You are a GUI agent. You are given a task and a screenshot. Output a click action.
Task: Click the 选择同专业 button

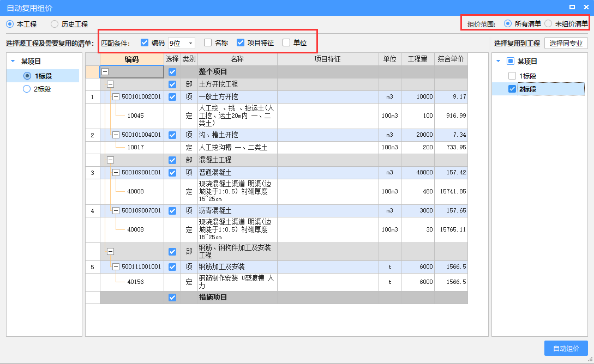[x=566, y=44]
